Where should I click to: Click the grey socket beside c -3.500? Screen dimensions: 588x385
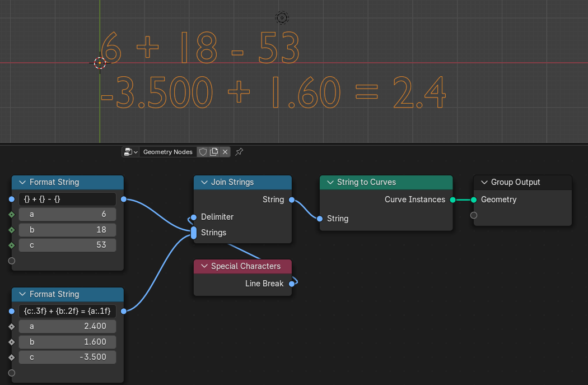[x=12, y=358]
